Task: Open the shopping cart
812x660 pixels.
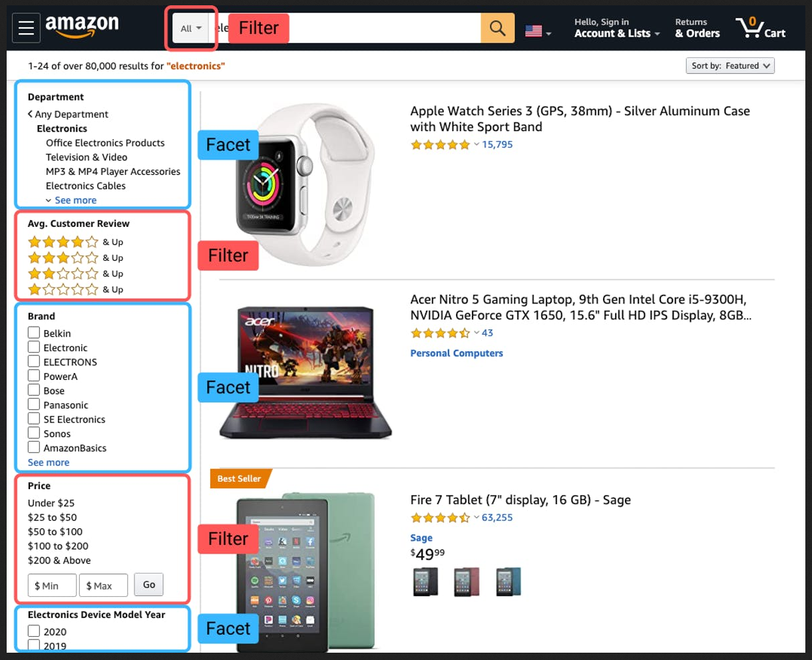Action: click(x=761, y=28)
